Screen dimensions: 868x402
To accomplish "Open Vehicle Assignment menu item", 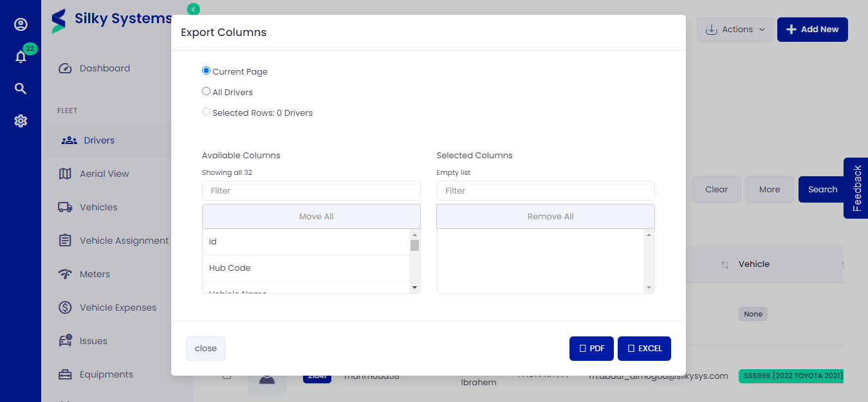I will point(124,241).
